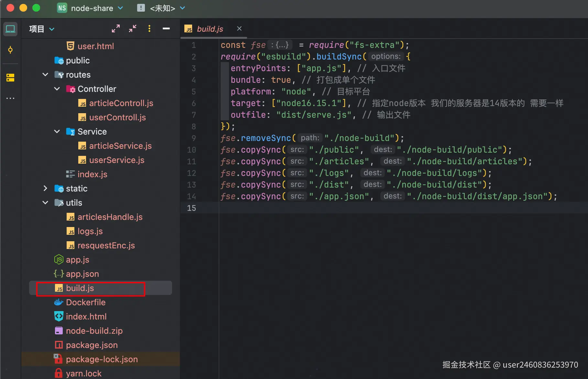Image resolution: width=588 pixels, height=379 pixels.
Task: Hide the project panel with minus icon
Action: pos(166,29)
